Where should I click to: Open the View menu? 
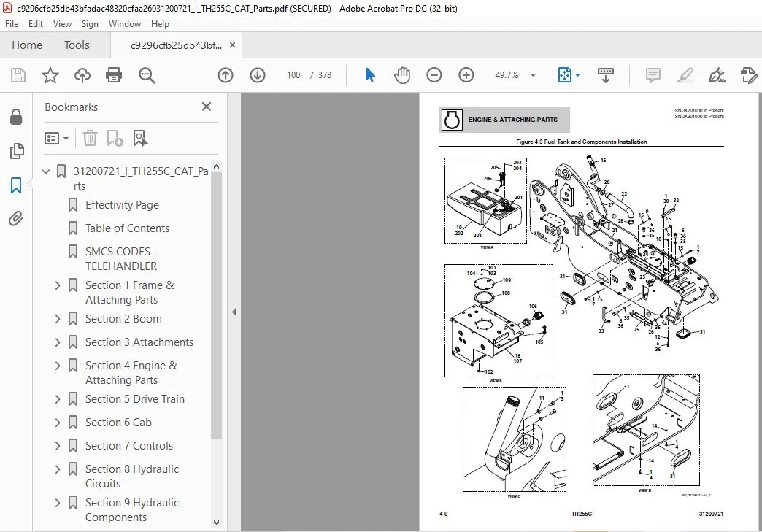tap(62, 24)
